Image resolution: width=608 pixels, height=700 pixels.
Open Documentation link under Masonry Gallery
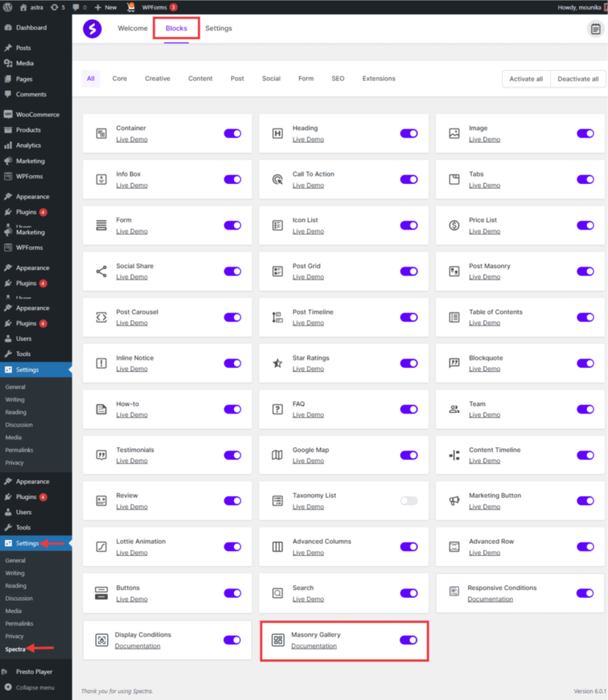point(314,646)
